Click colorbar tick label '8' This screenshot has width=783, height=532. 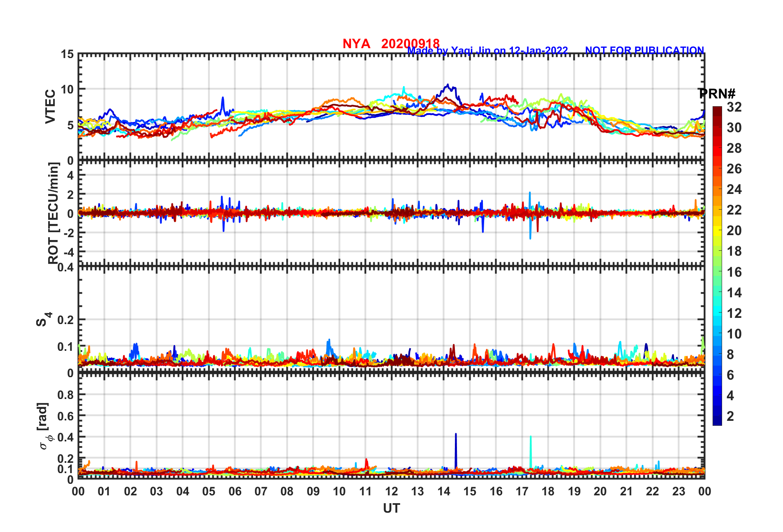coord(730,355)
